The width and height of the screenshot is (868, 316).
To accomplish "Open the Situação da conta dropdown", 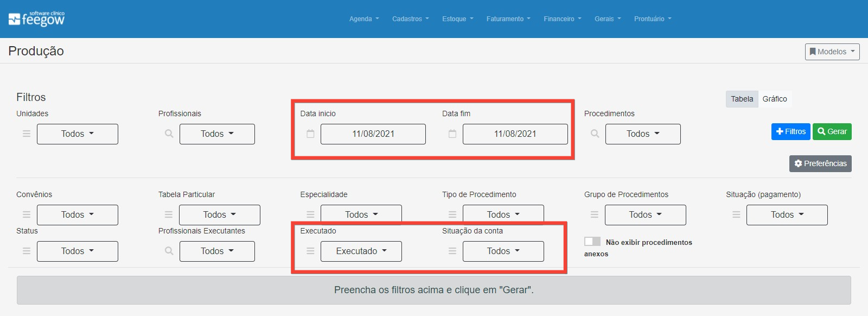I will 503,251.
